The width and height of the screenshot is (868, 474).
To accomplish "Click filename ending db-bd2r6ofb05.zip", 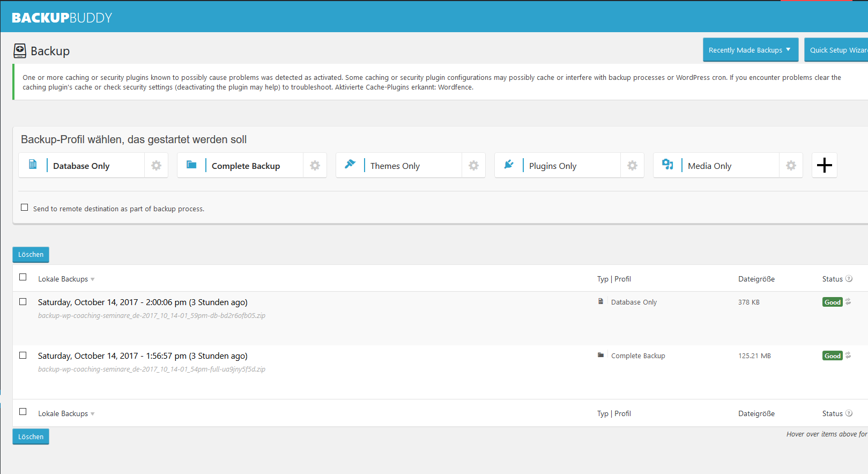I will point(152,315).
